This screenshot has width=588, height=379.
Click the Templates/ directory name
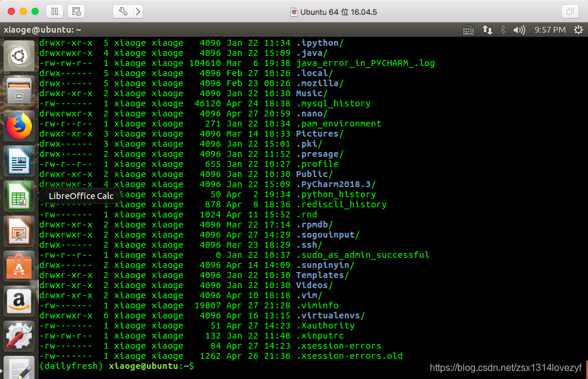pos(322,276)
